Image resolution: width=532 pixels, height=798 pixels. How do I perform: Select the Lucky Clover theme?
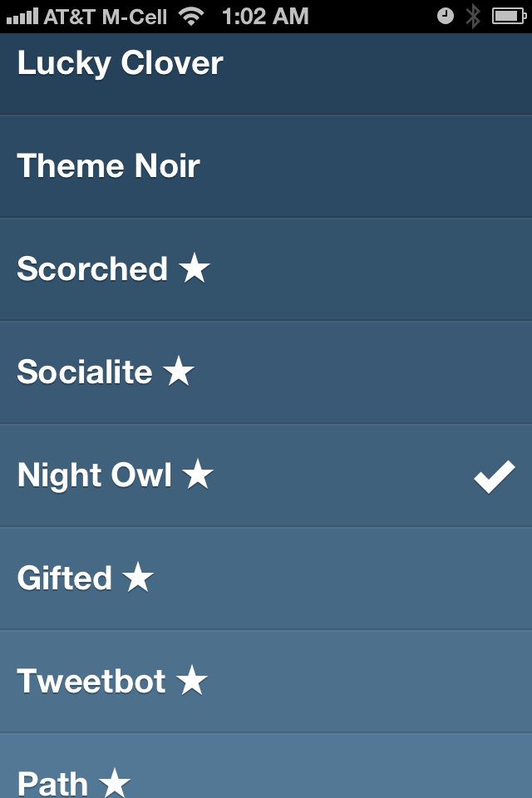point(121,64)
